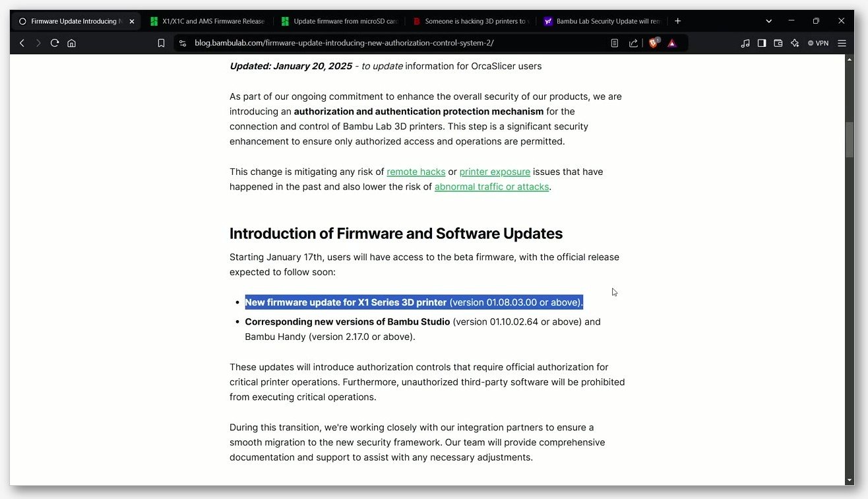
Task: Switch to Bambu Lab Security Update tab
Action: pyautogui.click(x=602, y=21)
